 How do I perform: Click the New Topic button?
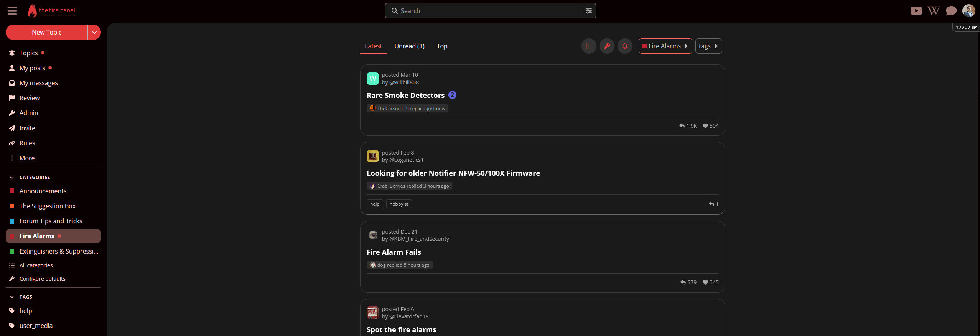pyautogui.click(x=46, y=32)
